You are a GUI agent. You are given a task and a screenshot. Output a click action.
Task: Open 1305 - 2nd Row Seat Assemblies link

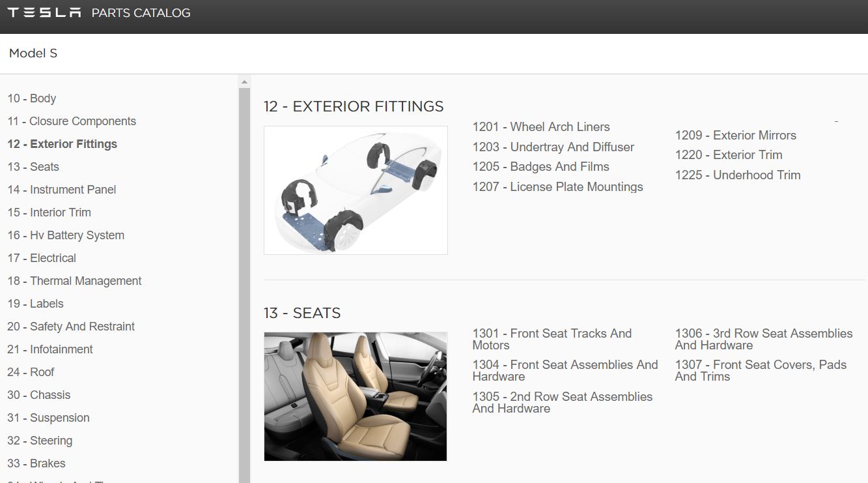coord(563,403)
